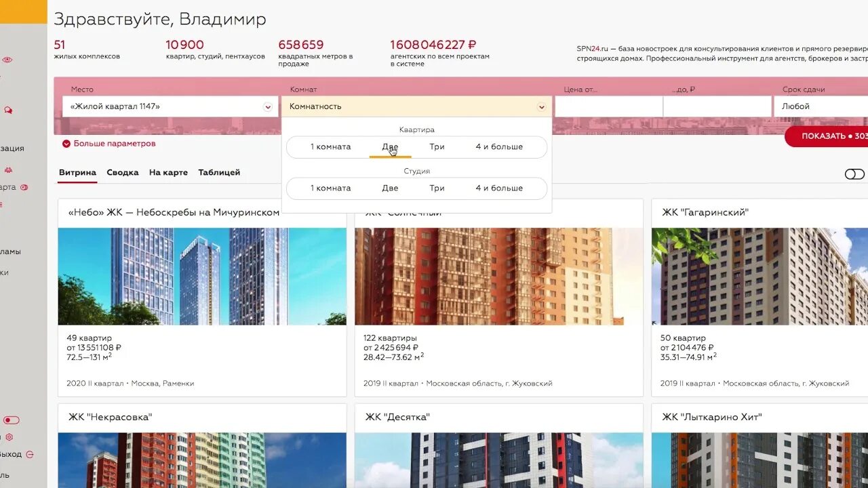Open the 'Срок сдачи' dropdown set to Любой
868x488 pixels.
(x=821, y=106)
